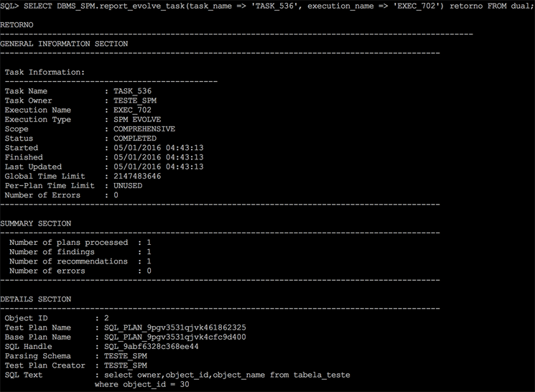Click the task name value TASK_536
The height and width of the screenshot is (392, 535).
click(132, 91)
